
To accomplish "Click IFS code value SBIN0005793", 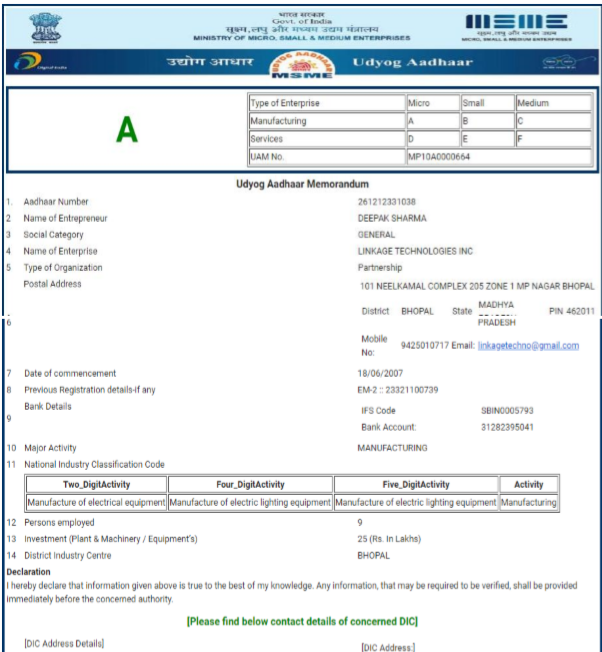I will pyautogui.click(x=507, y=411).
